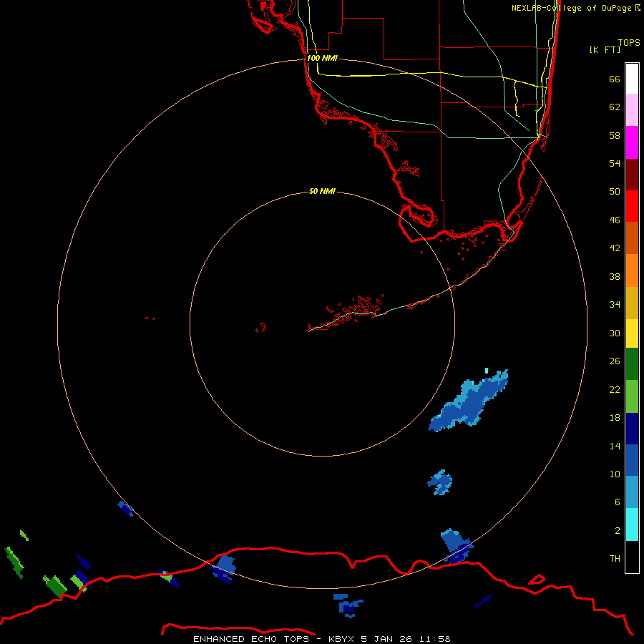Click the TH legend label

point(615,559)
